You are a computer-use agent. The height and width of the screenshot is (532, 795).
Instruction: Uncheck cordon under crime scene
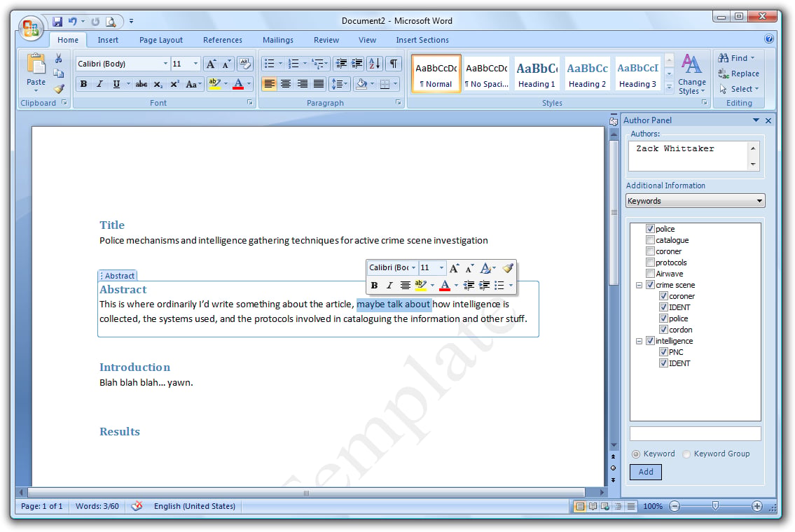tap(663, 329)
